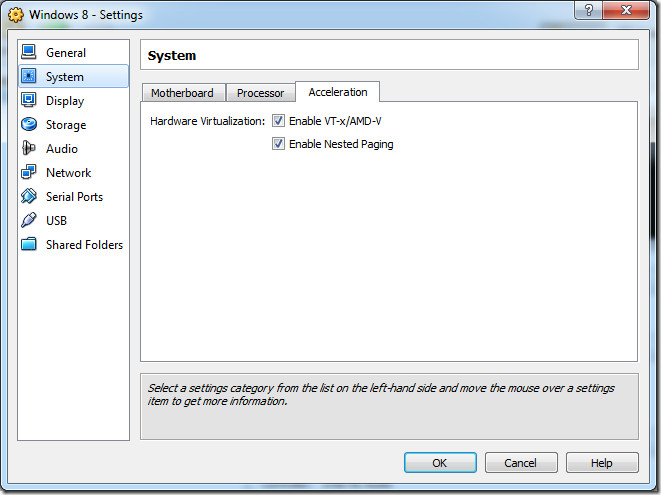The width and height of the screenshot is (661, 495).
Task: Open Serial Ports settings category
Action: [74, 197]
